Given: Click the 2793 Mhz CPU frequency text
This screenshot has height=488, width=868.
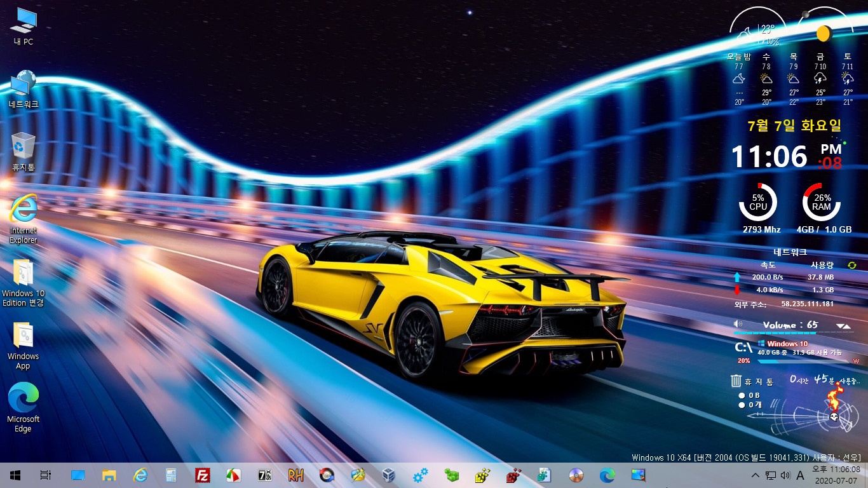Looking at the screenshot, I should coord(761,229).
